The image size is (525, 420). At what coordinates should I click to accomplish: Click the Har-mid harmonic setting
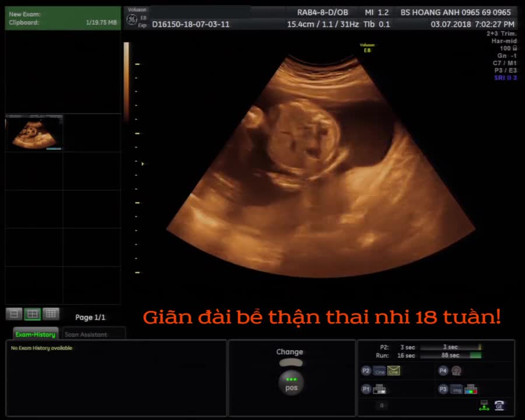(504, 41)
